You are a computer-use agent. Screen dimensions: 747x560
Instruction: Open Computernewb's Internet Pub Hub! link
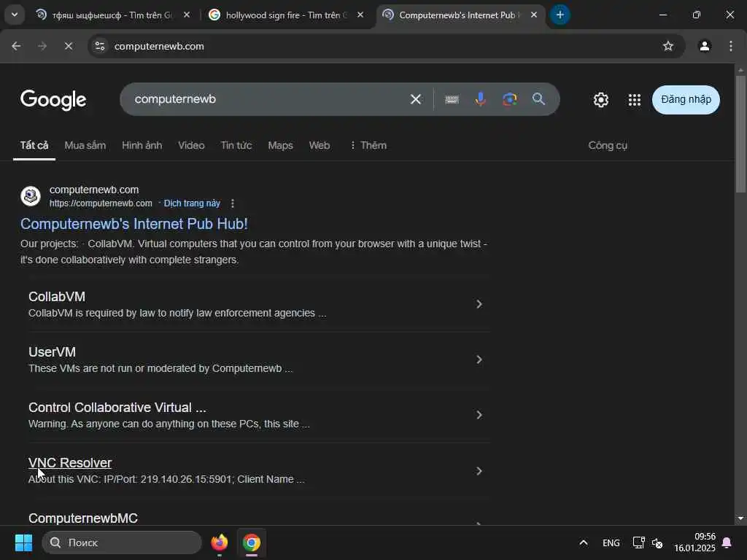click(x=134, y=224)
